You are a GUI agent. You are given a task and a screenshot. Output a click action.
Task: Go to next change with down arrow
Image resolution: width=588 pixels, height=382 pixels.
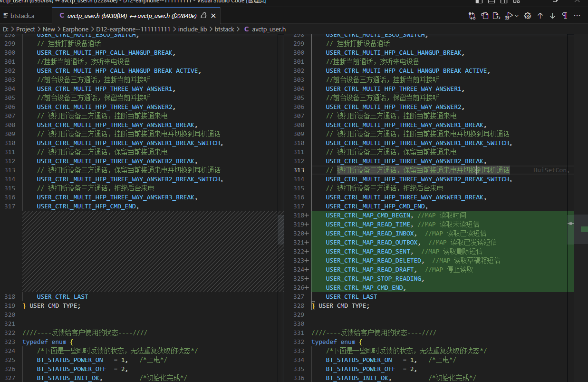click(x=552, y=16)
